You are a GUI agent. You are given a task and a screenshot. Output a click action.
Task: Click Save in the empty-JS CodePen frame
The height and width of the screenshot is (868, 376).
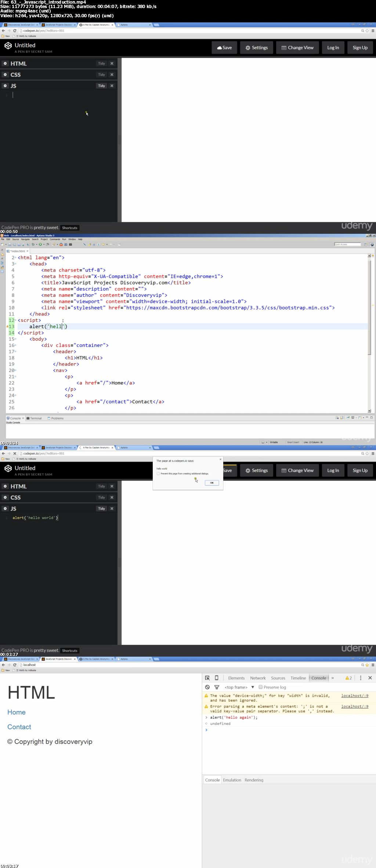pyautogui.click(x=224, y=48)
